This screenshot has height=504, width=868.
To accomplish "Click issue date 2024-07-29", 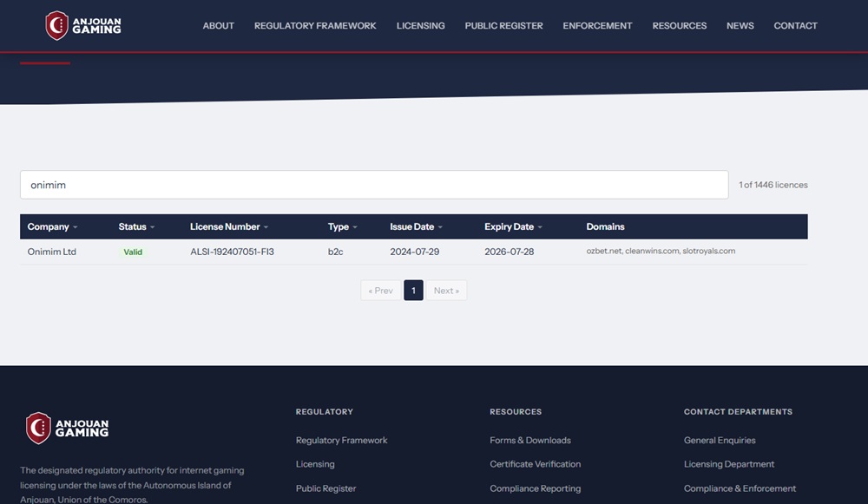I will coord(415,252).
